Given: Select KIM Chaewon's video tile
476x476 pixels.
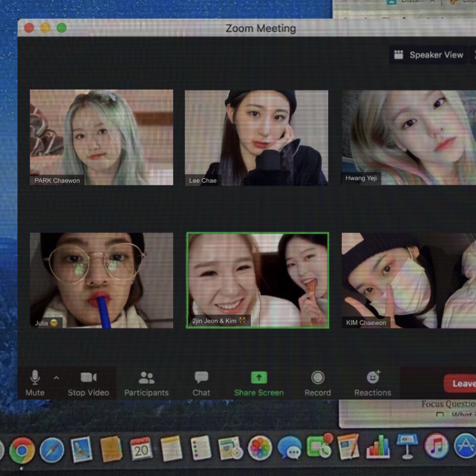Looking at the screenshot, I should pyautogui.click(x=409, y=280).
